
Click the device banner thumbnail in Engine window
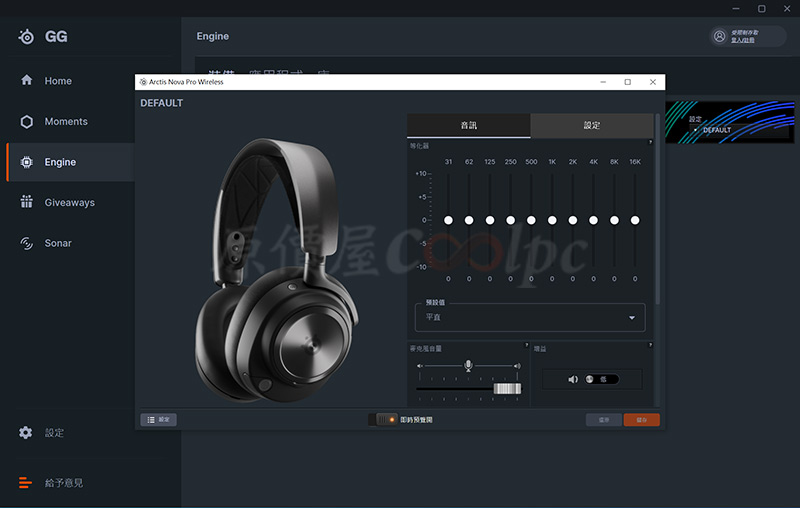pyautogui.click(x=730, y=122)
